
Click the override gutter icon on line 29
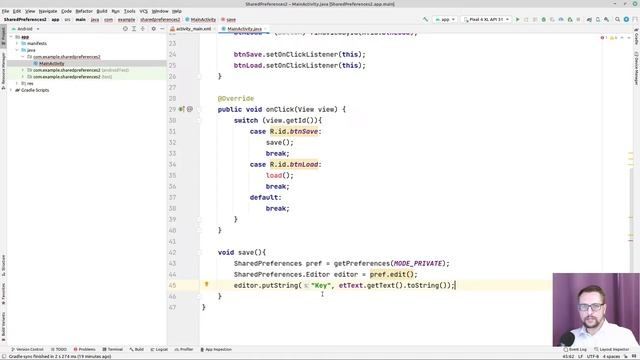coord(182,109)
